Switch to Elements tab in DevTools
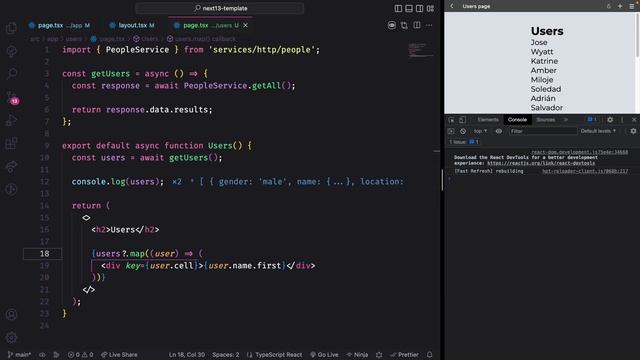 (488, 120)
